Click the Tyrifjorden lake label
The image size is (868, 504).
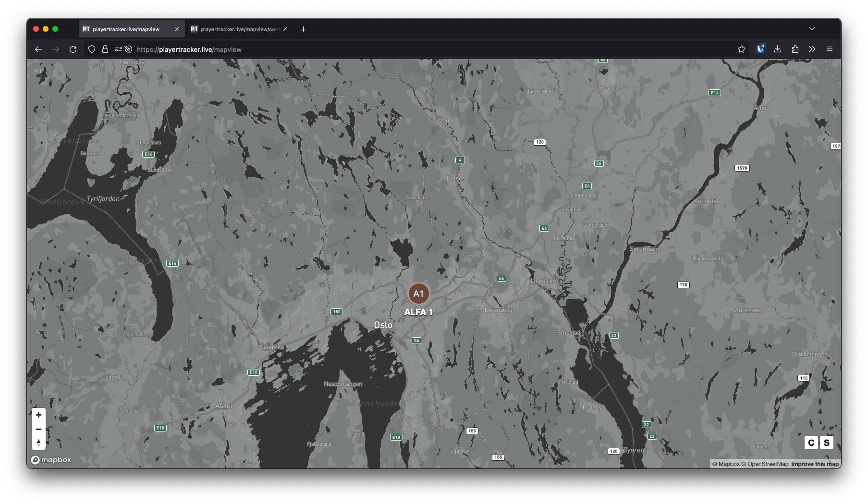pyautogui.click(x=103, y=198)
